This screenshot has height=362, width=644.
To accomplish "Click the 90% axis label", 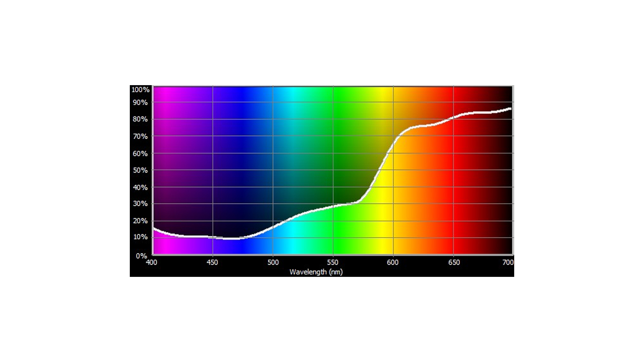I will 141,103.
